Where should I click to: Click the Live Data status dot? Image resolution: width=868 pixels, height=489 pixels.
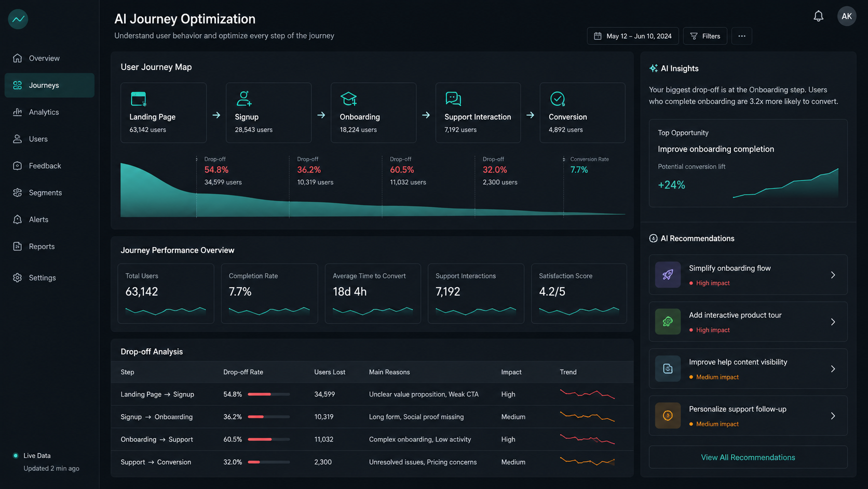[16, 456]
